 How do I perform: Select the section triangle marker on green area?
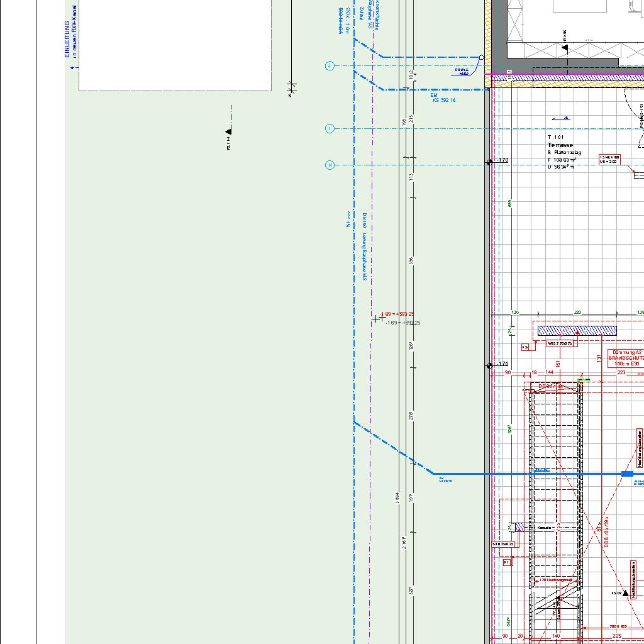[x=229, y=131]
